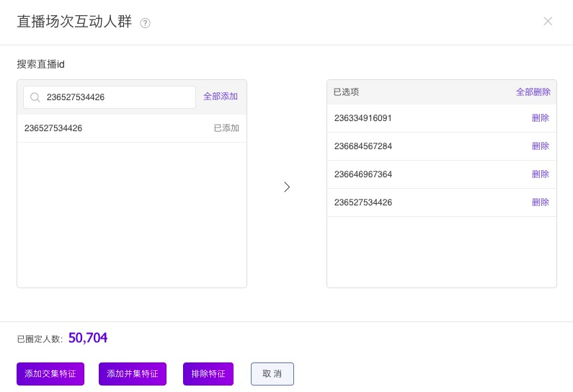Image resolution: width=573 pixels, height=392 pixels.
Task: Click 全部删除 to remove all selected
Action: point(533,92)
